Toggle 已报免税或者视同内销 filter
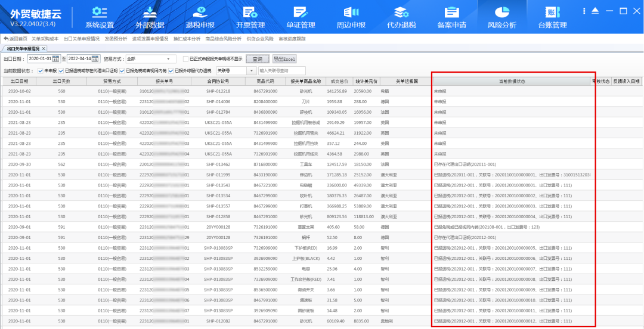 pos(122,71)
